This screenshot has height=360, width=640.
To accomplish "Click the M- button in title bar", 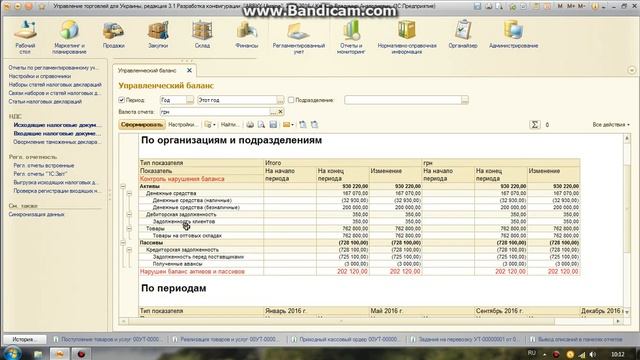I will coord(581,6).
